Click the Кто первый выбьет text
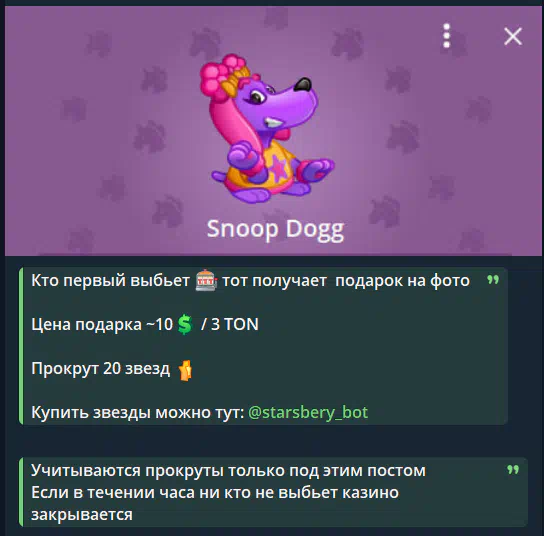 click(x=111, y=280)
